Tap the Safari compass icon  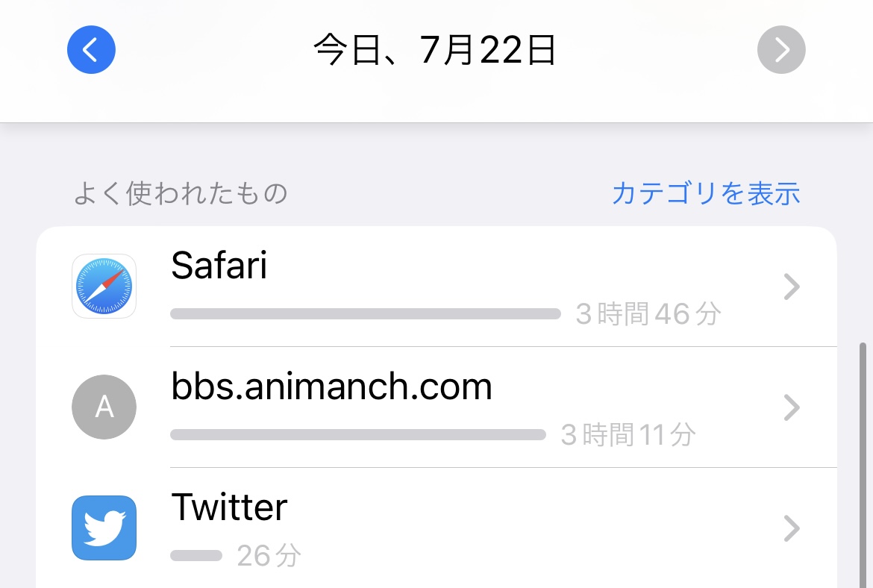click(x=104, y=287)
